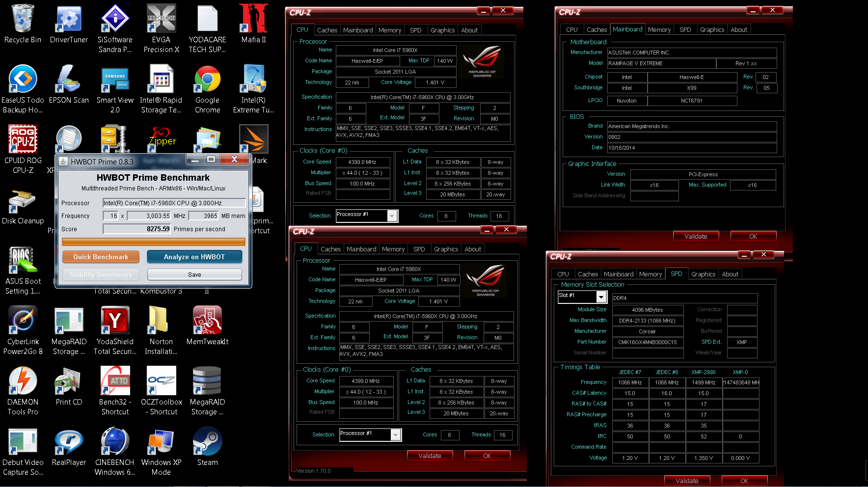The width and height of the screenshot is (868, 487).
Task: Click Validate in Mainboard CPU-Z window
Action: (x=696, y=236)
